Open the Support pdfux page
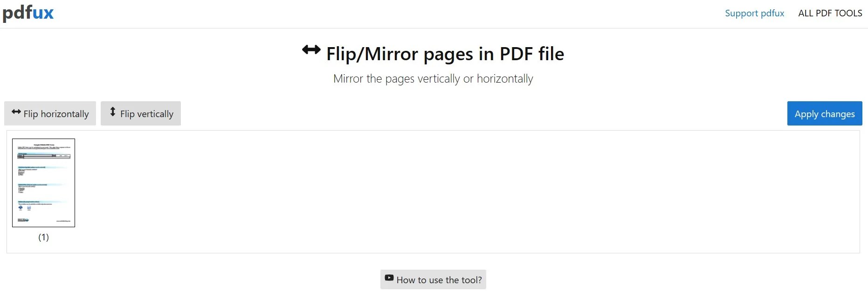Image resolution: width=868 pixels, height=307 pixels. (754, 13)
